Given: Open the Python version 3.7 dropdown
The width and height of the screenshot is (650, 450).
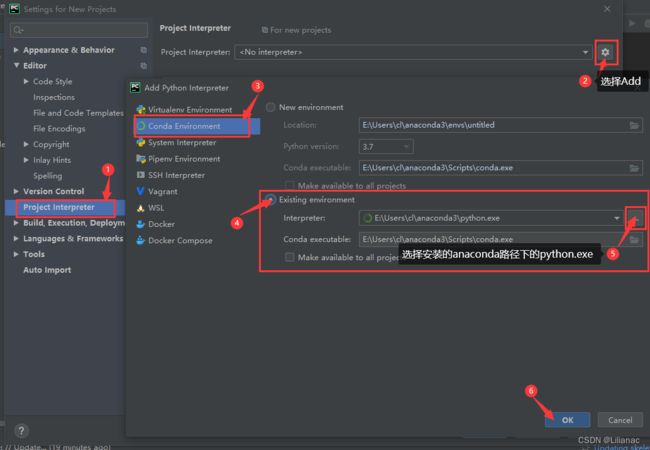Looking at the screenshot, I should click(406, 146).
